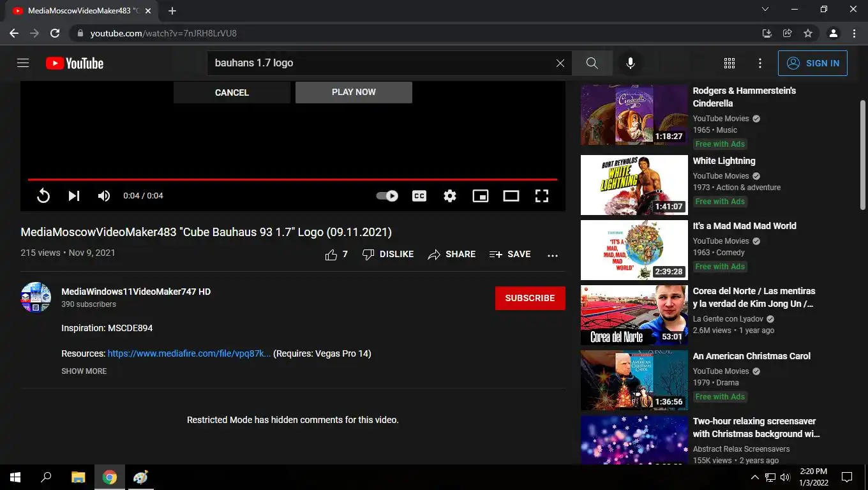The height and width of the screenshot is (490, 868).
Task: Go back in browser
Action: [x=14, y=33]
